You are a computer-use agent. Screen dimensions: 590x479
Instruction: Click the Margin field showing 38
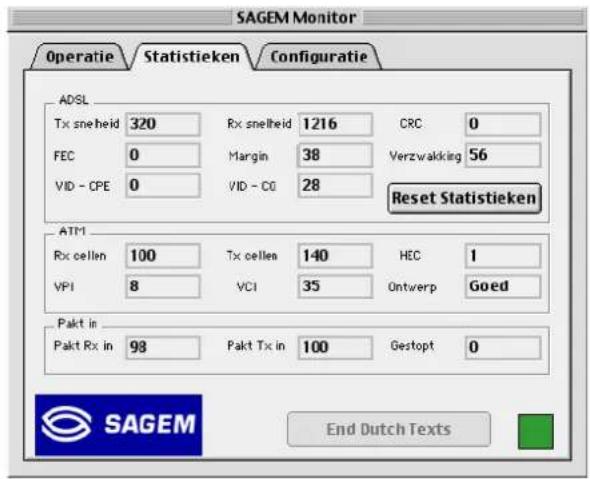pos(335,155)
